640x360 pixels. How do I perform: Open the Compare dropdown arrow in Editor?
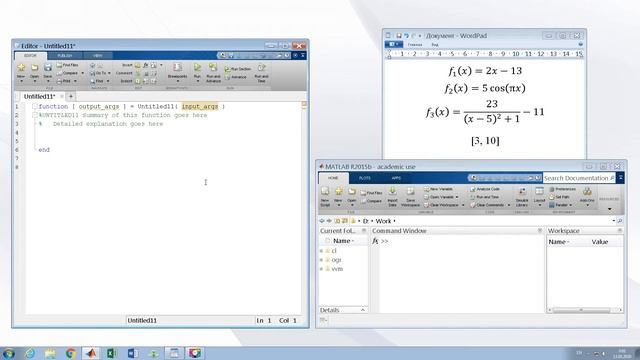pos(82,73)
